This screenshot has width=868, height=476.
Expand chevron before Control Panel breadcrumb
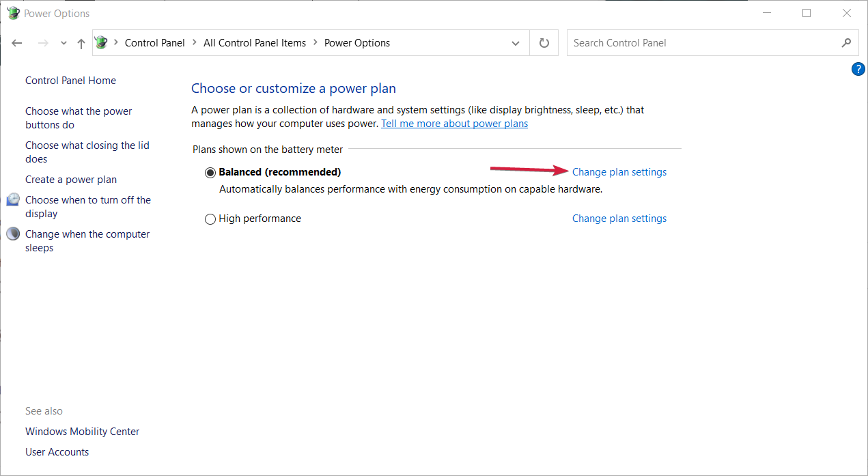point(116,43)
